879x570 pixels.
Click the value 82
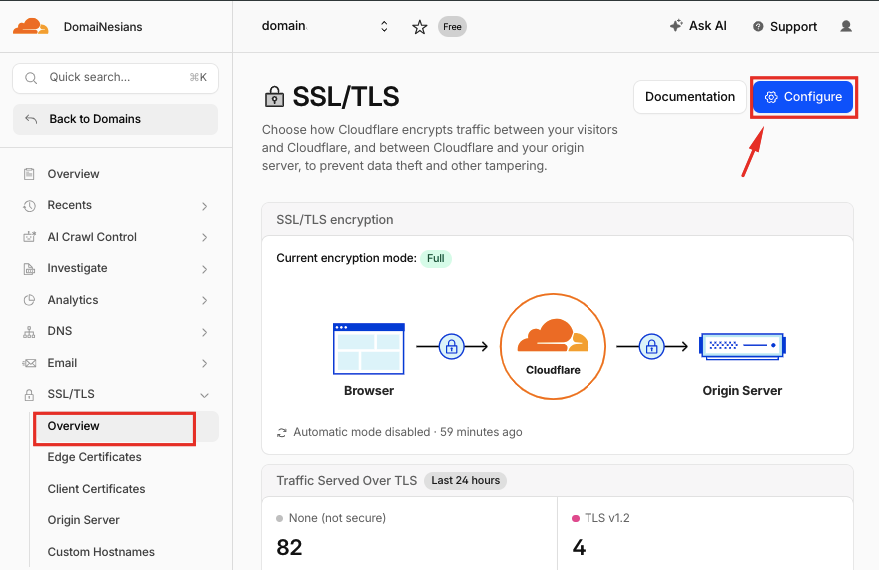click(289, 548)
